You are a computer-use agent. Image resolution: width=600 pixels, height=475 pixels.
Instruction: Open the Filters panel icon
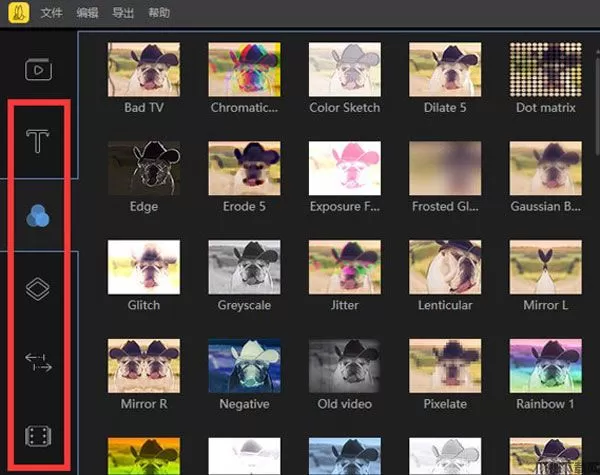click(x=38, y=215)
